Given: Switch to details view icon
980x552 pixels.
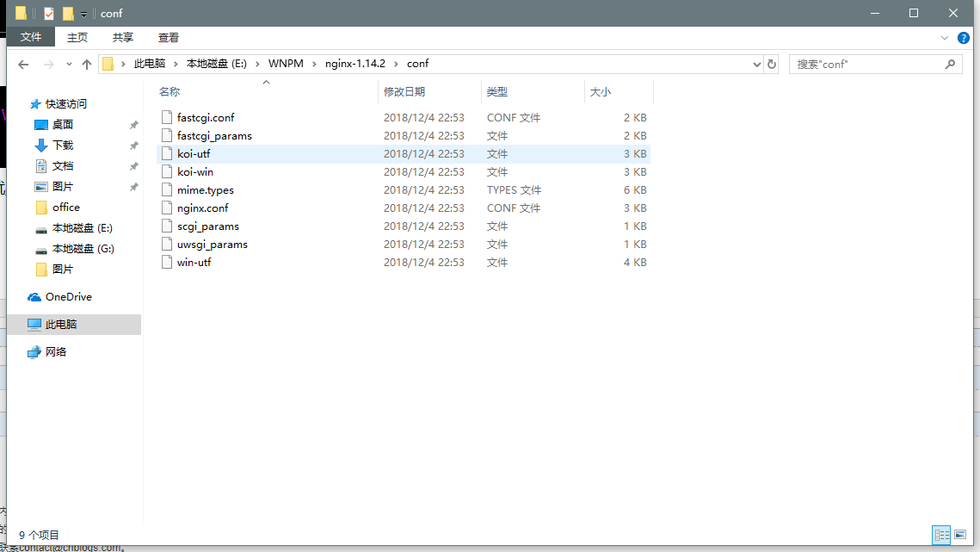Looking at the screenshot, I should click(x=941, y=535).
